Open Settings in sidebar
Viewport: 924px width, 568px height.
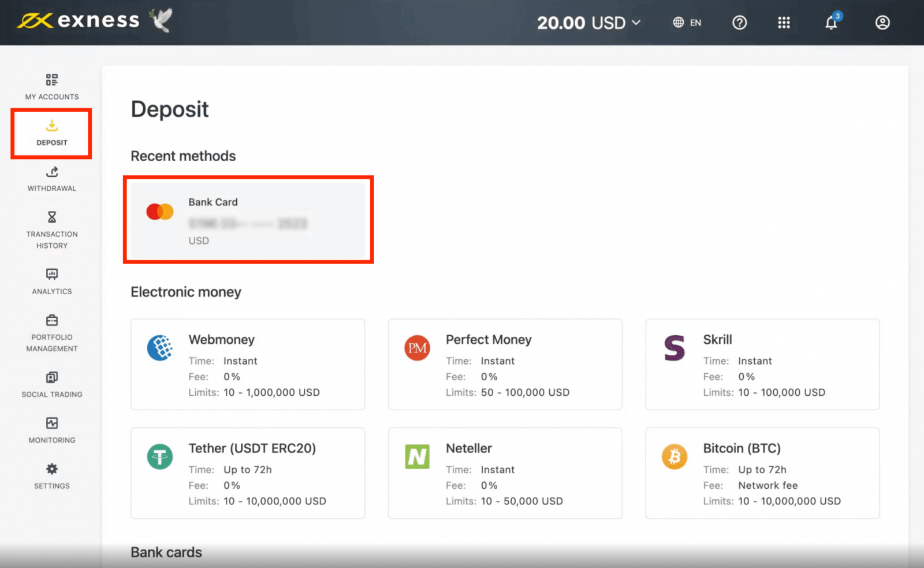click(x=52, y=477)
